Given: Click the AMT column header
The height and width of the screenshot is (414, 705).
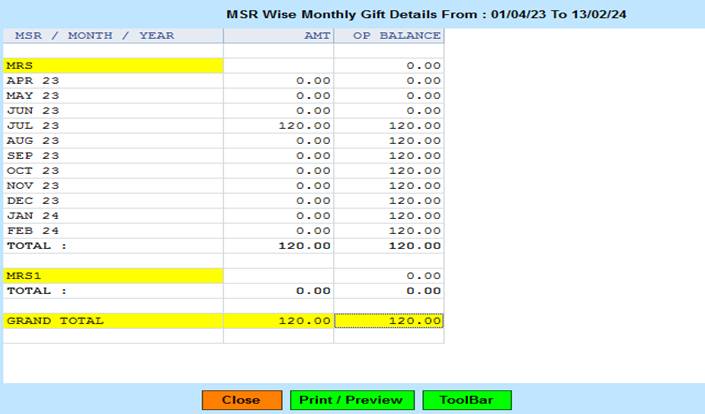Looking at the screenshot, I should 278,36.
